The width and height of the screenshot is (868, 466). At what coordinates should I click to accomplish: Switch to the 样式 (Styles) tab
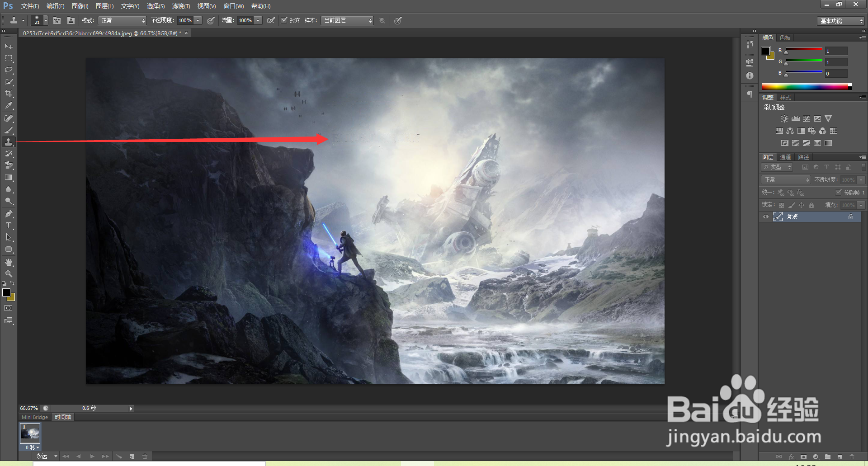tap(785, 97)
